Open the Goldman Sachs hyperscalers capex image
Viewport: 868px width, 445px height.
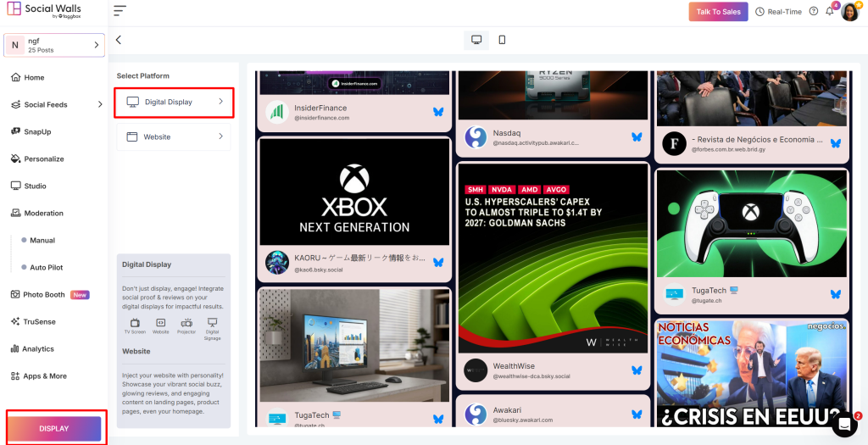(553, 259)
